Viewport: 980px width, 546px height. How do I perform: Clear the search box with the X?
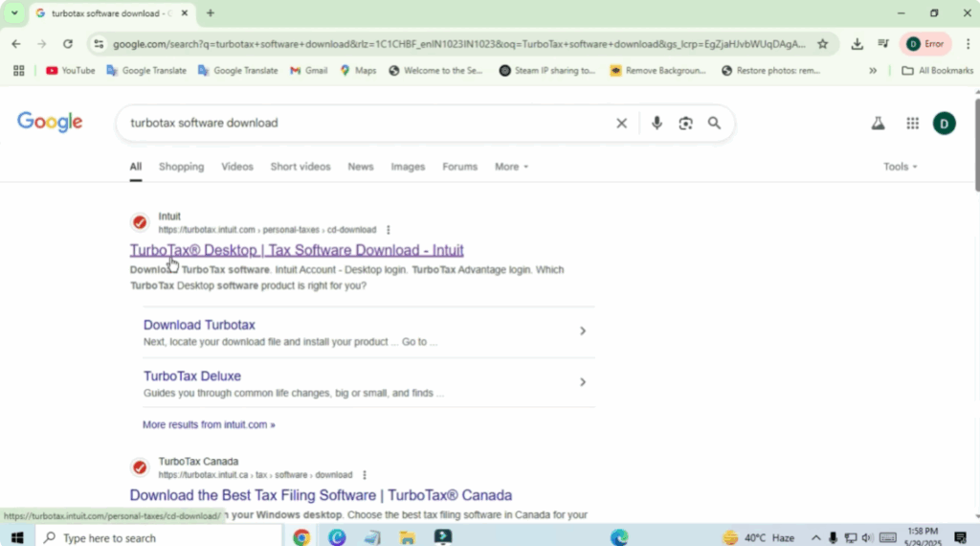pos(621,124)
